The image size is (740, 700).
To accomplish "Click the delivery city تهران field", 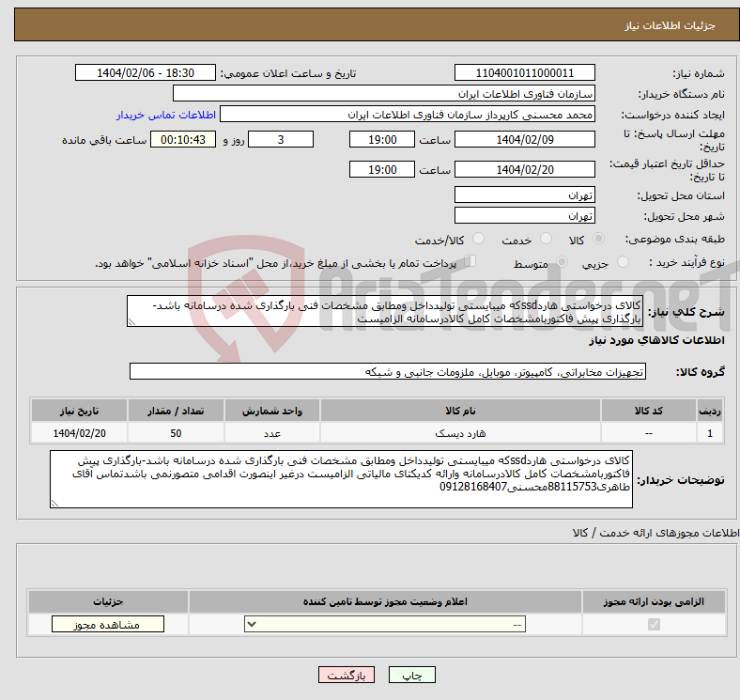I will [x=524, y=216].
